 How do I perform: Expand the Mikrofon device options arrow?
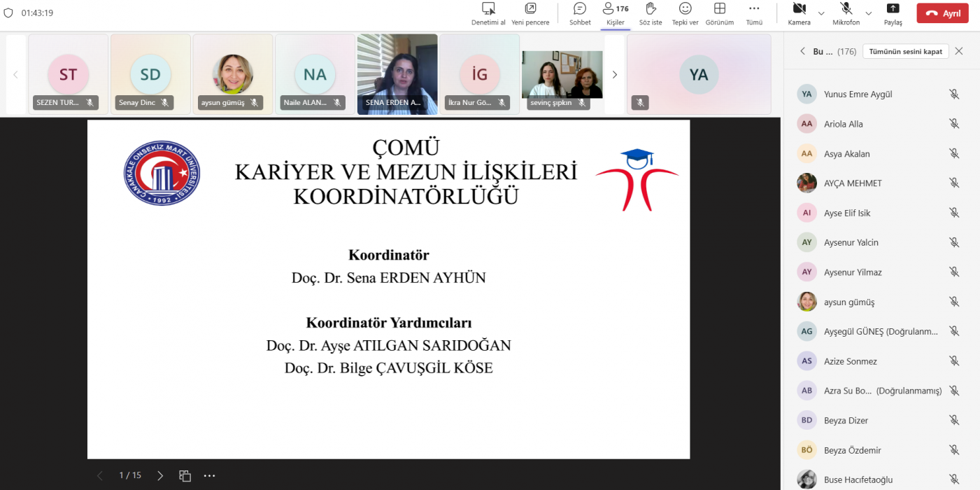(x=869, y=13)
